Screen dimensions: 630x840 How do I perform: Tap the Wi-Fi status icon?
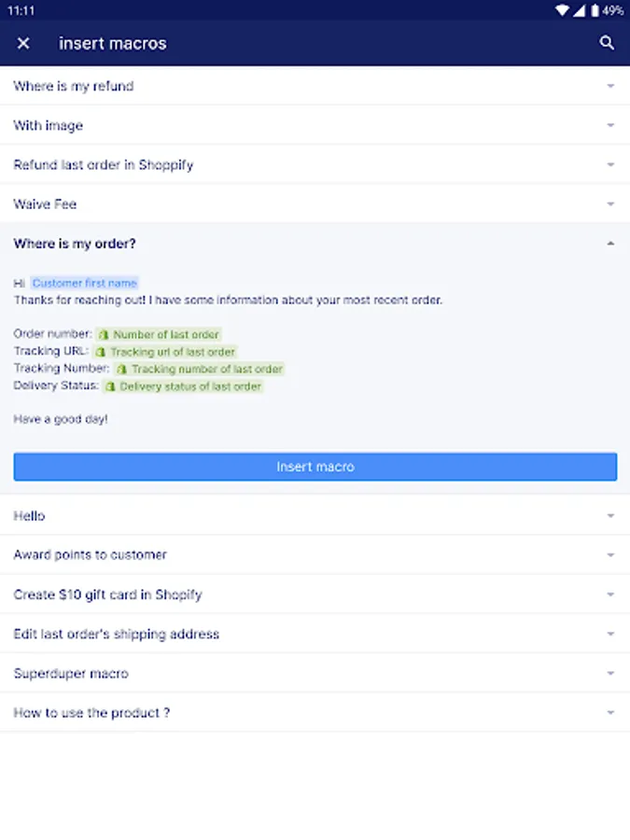561,10
